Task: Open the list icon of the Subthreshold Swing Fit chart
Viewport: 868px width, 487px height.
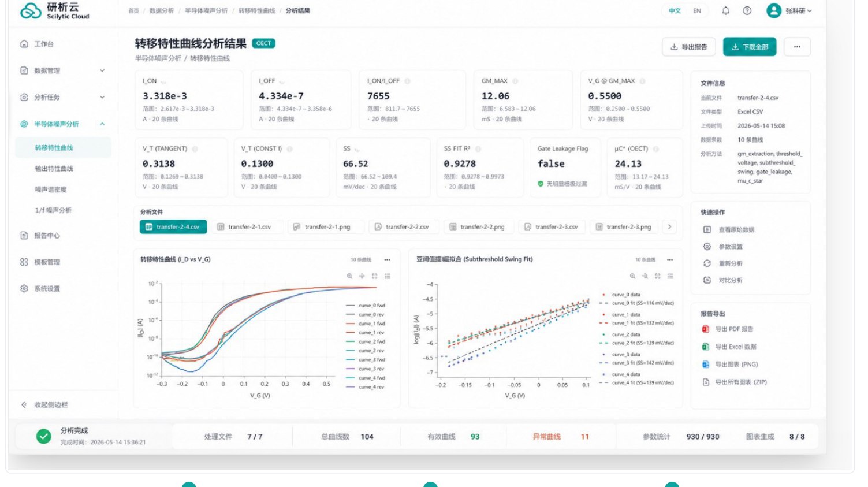Action: click(x=670, y=276)
